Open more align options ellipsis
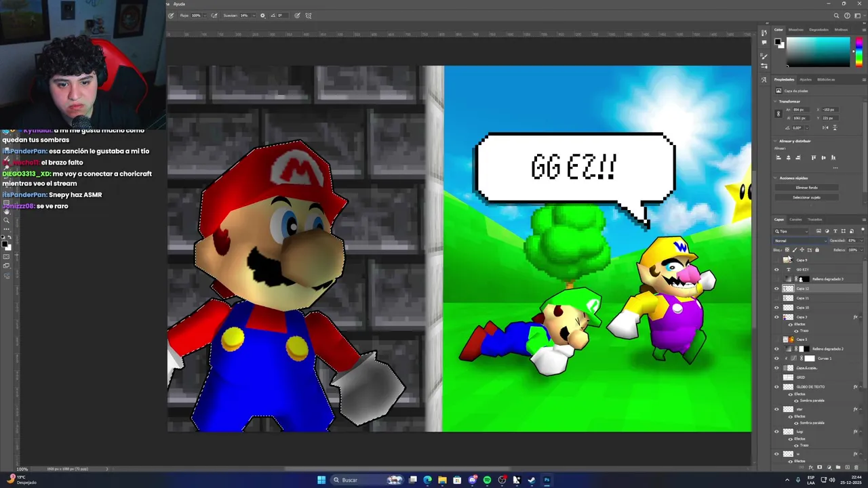868x488 pixels. coord(835,167)
